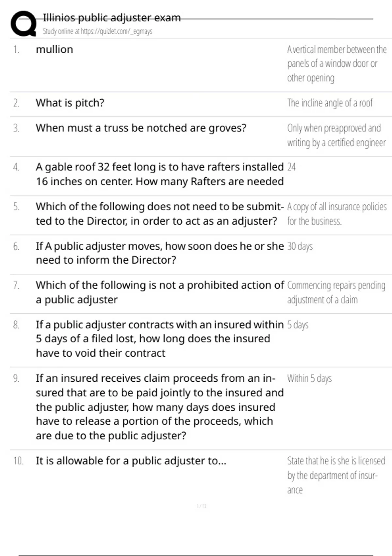Click the question about voiding the contract
392x556 pixels.
point(159,339)
